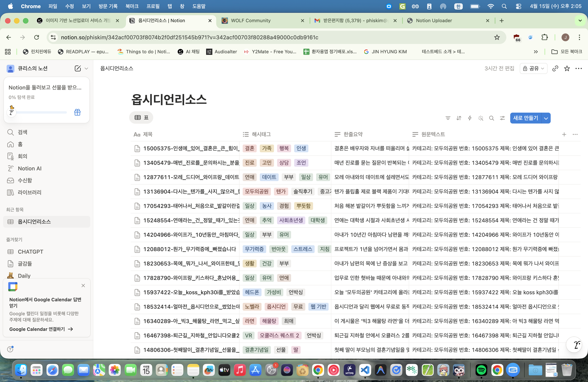Click the exploration progress bar
The width and height of the screenshot is (588, 382).
tap(41, 112)
